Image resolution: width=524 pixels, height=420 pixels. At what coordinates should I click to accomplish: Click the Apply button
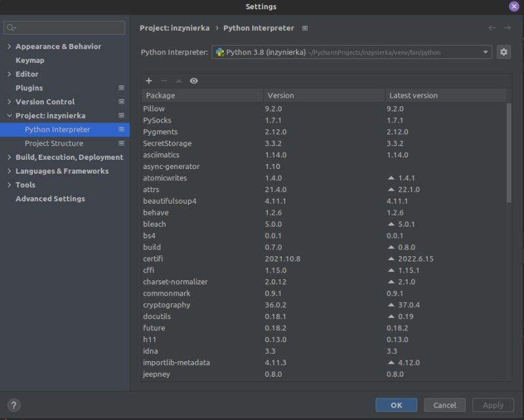tap(493, 405)
